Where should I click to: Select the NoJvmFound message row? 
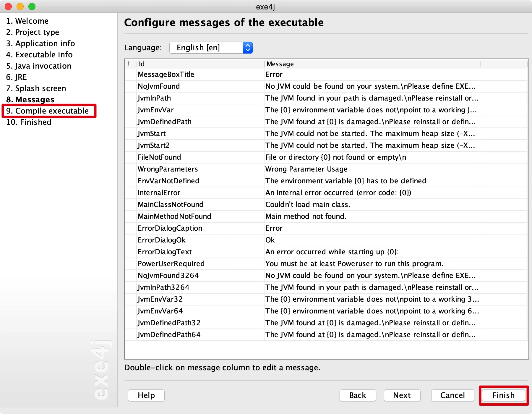click(326, 86)
